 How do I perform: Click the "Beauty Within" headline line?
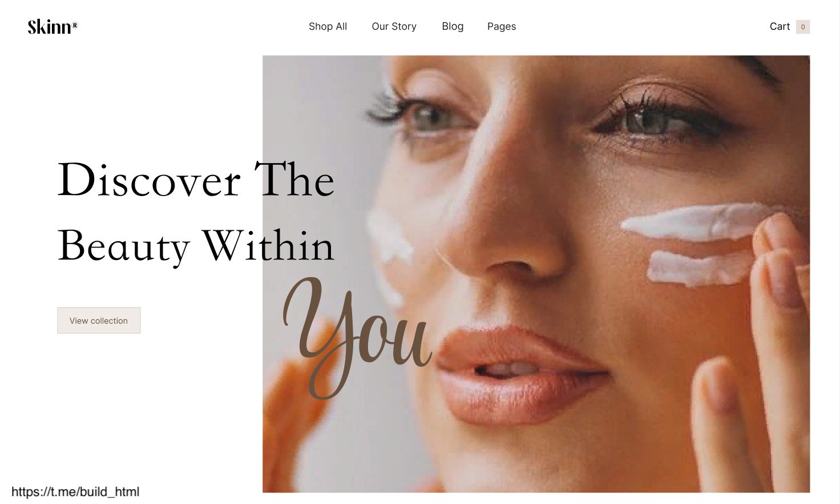(x=196, y=246)
